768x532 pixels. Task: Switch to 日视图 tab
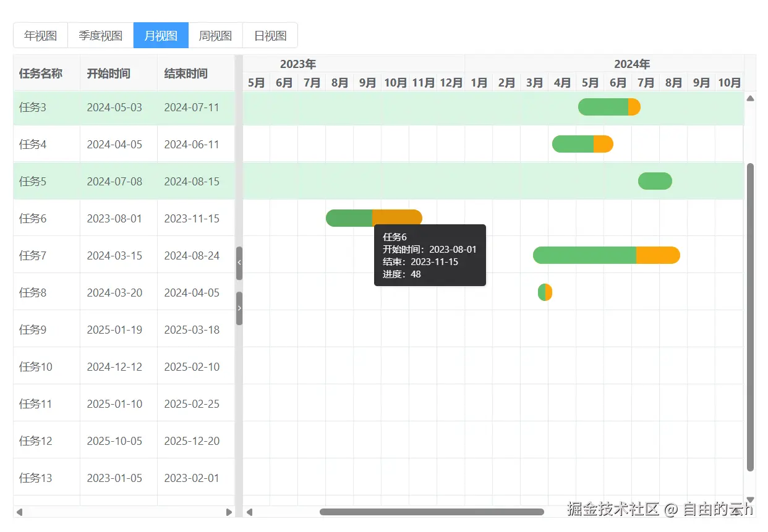click(270, 35)
